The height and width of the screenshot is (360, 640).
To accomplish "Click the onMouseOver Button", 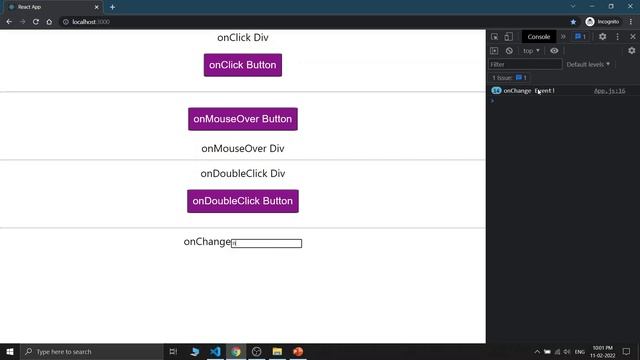I will [243, 119].
